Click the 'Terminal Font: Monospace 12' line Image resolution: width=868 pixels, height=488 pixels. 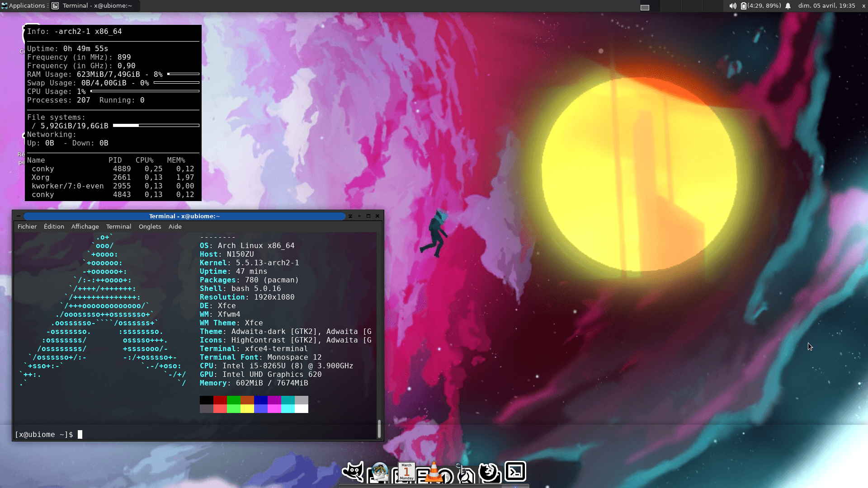point(261,357)
